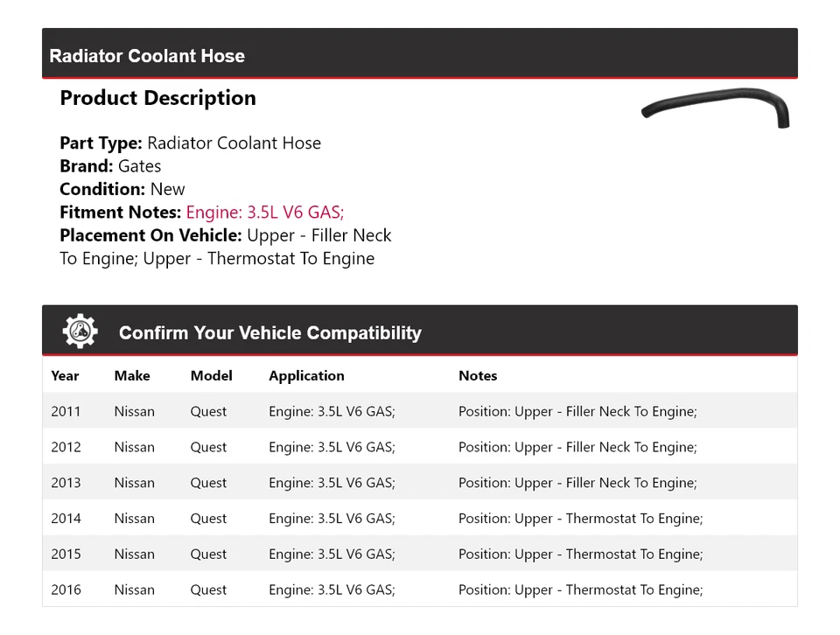840x635 pixels.
Task: Click the 2016 row's Thermostat To Engine note
Action: coord(580,590)
